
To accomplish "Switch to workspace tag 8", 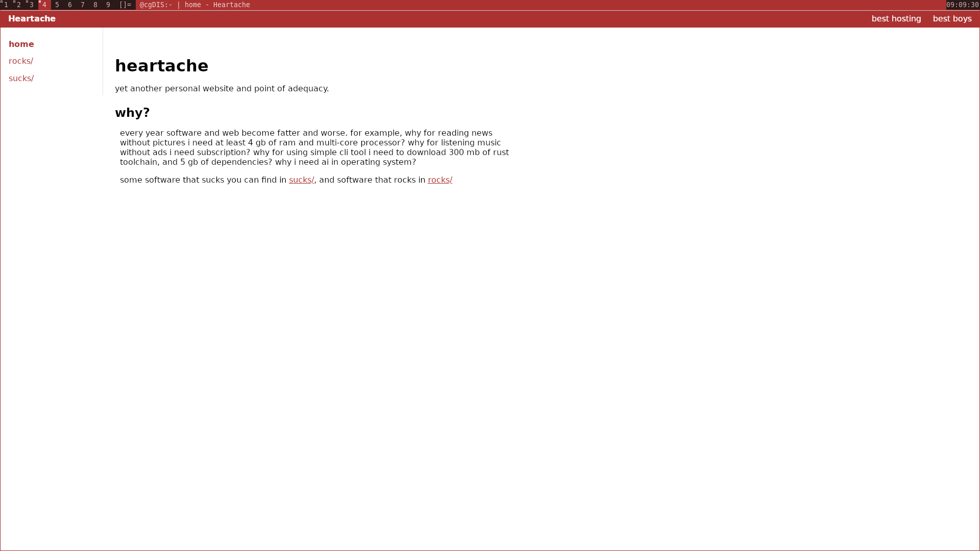I will tap(95, 5).
